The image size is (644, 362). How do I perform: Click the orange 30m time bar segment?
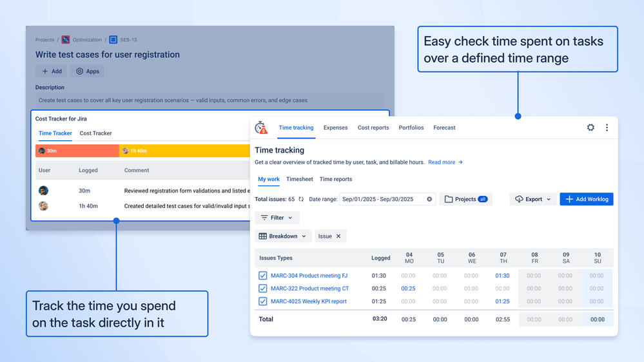pos(77,151)
